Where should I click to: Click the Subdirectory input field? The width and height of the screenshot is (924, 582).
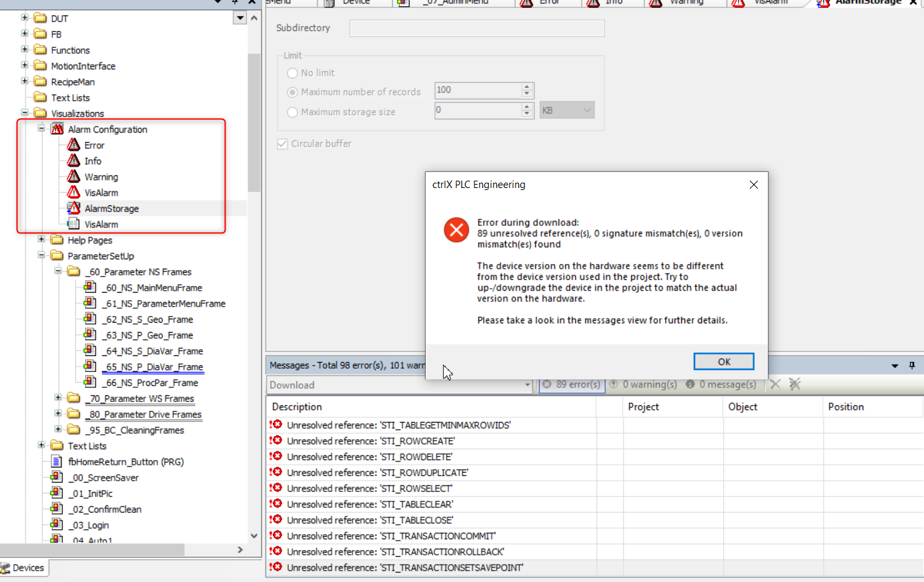coord(476,28)
